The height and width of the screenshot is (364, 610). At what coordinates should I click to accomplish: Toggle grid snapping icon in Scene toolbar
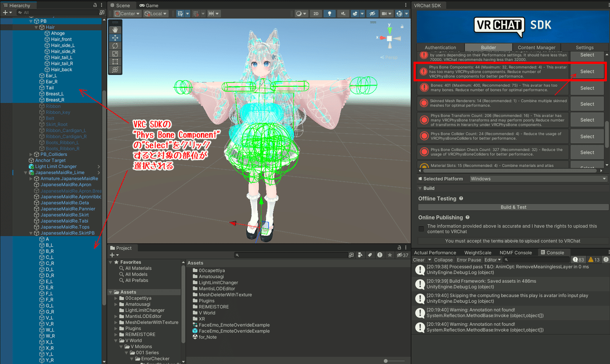coord(180,14)
